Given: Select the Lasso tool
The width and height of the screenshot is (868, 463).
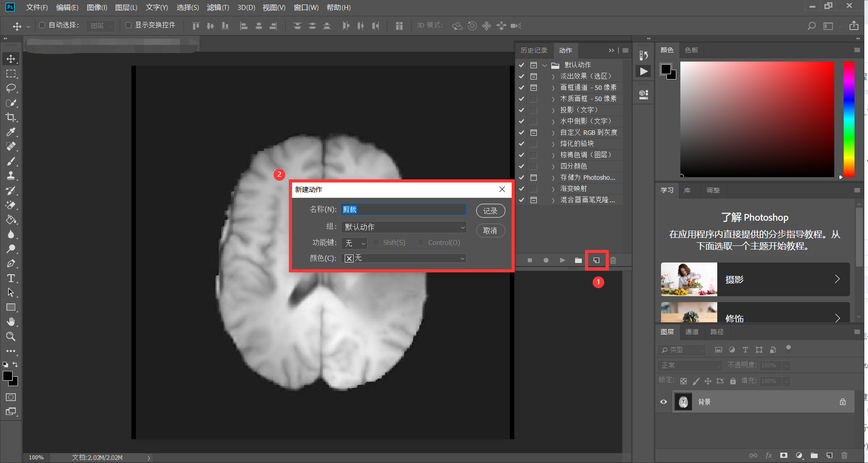Looking at the screenshot, I should 11,88.
